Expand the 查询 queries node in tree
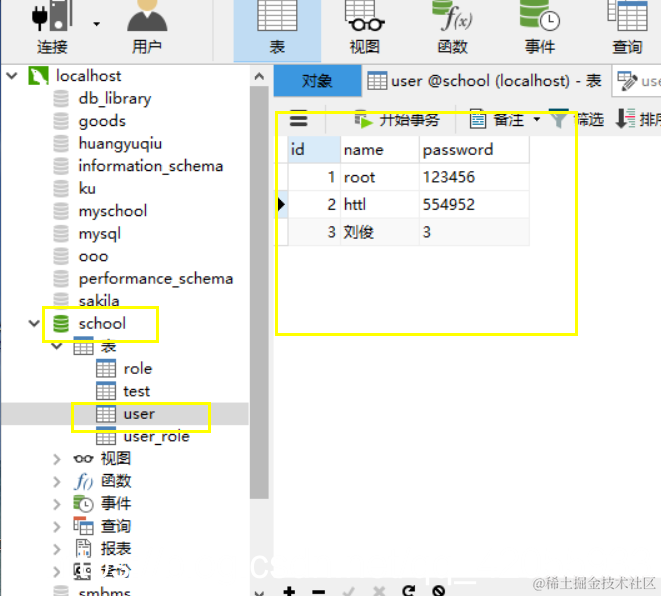 (57, 526)
